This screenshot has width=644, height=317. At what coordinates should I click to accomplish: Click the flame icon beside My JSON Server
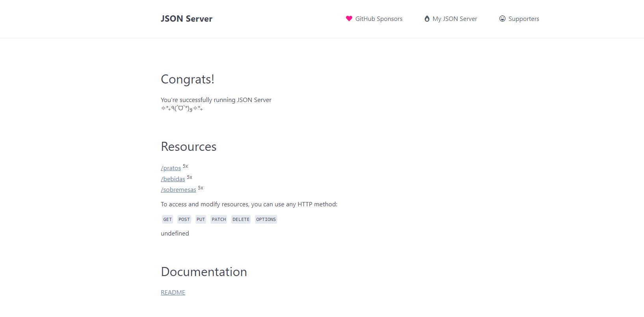click(x=427, y=19)
